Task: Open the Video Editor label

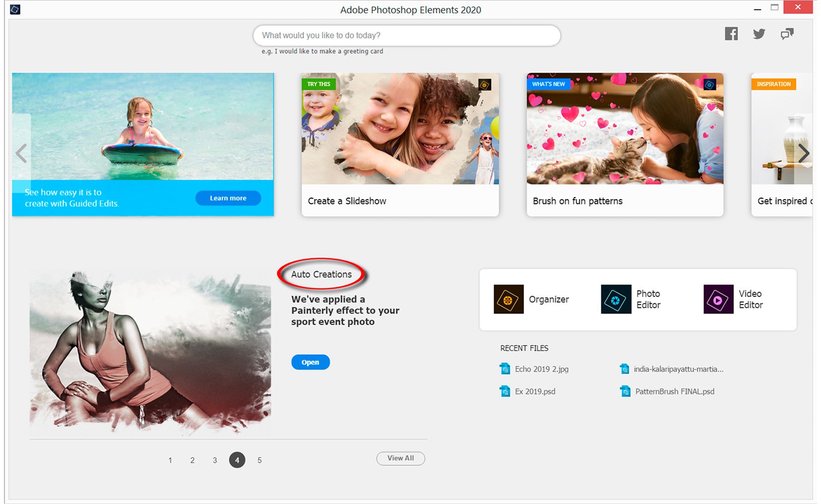Action: tap(751, 299)
